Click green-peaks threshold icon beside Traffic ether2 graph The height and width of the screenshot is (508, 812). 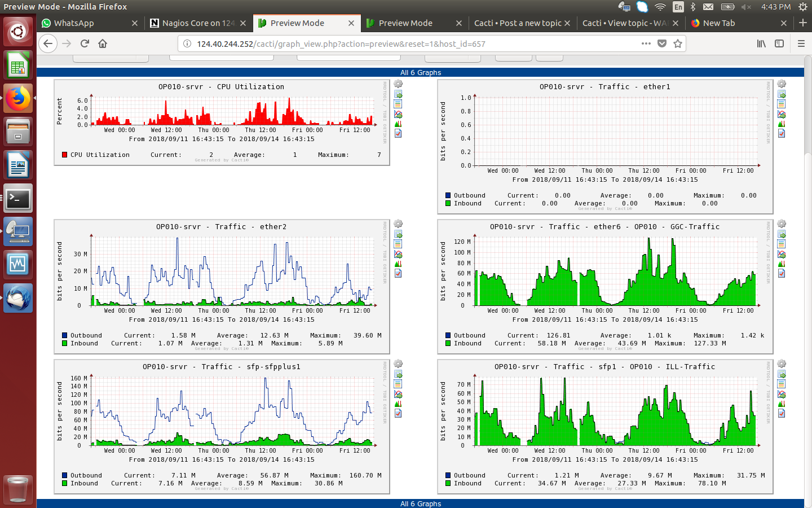pos(398,264)
